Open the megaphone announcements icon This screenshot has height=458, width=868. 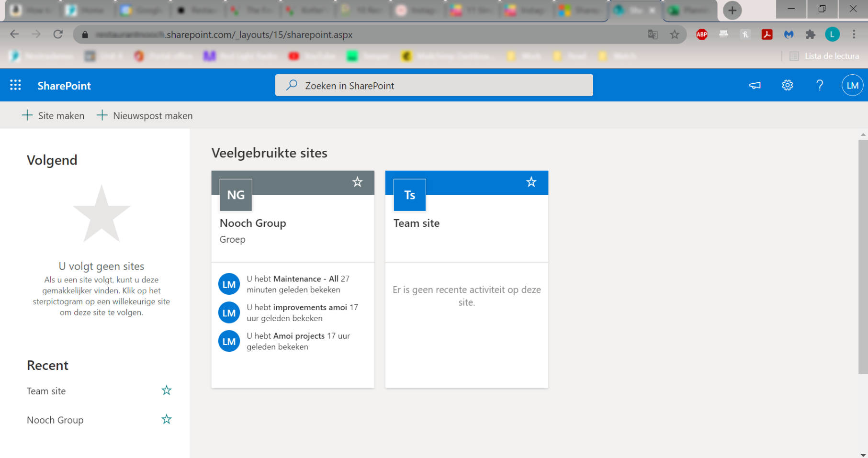(x=755, y=85)
